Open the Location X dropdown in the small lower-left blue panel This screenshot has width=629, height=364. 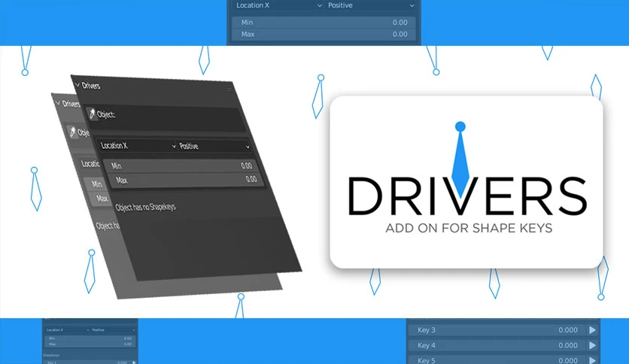click(67, 330)
